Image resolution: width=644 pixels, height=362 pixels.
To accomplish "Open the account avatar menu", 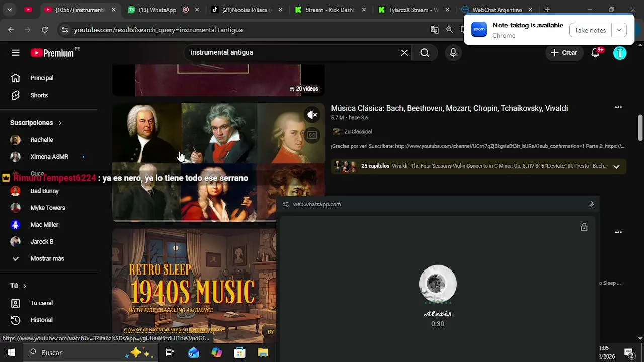I will [620, 53].
